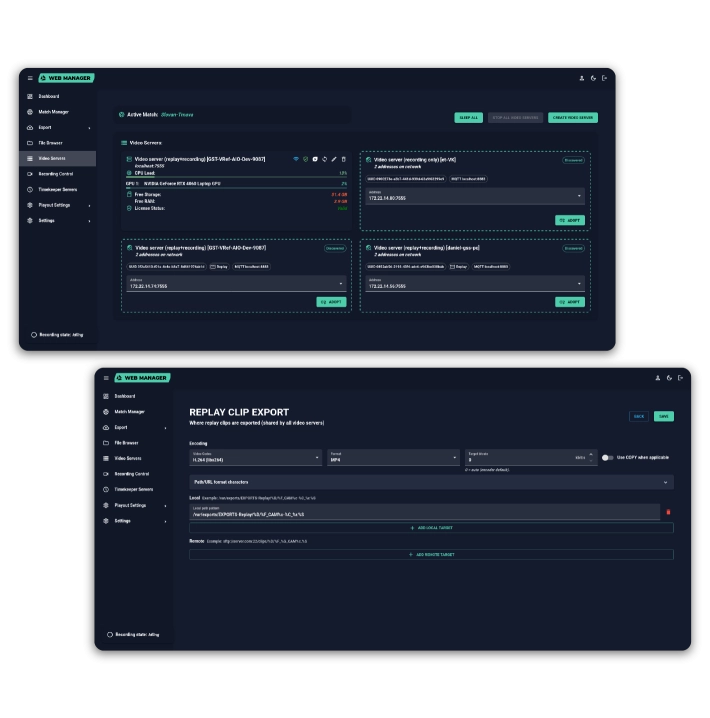Click the Stop All Video Servers button

click(515, 118)
